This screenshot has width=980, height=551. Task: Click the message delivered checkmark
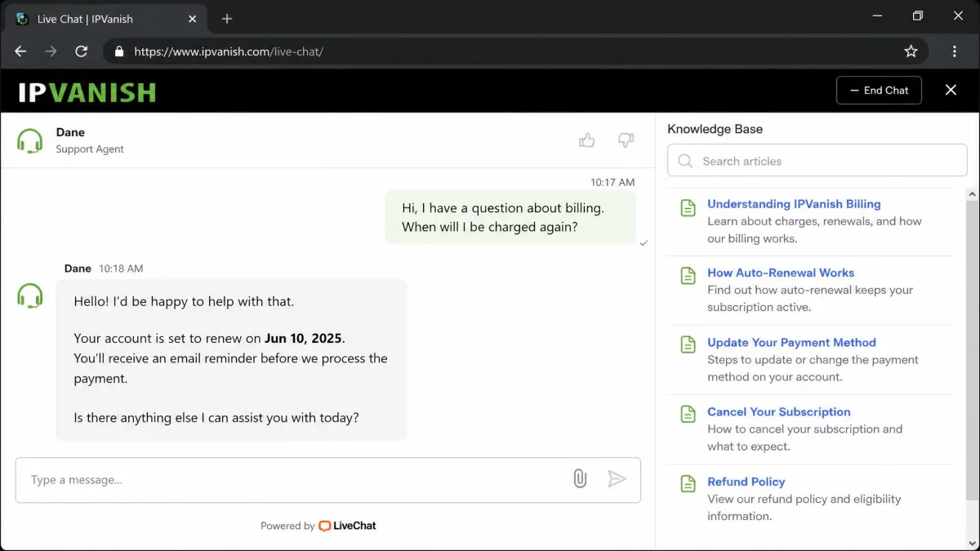(644, 243)
